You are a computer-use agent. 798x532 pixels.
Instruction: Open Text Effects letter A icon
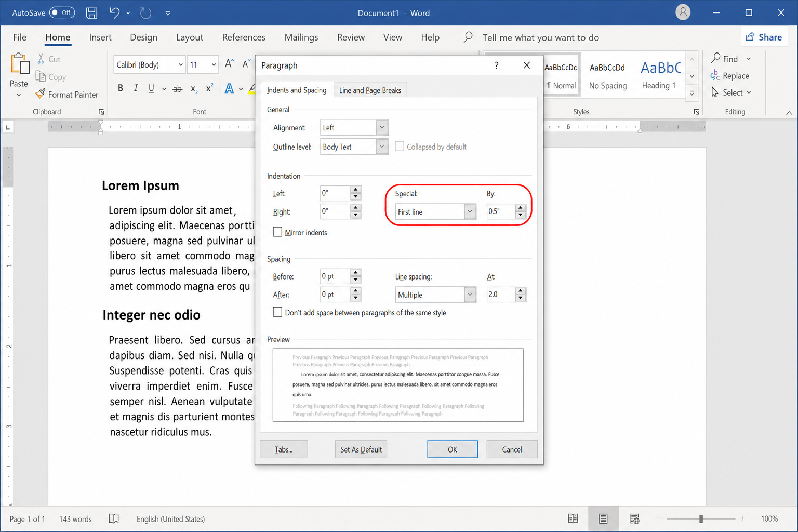coord(229,89)
